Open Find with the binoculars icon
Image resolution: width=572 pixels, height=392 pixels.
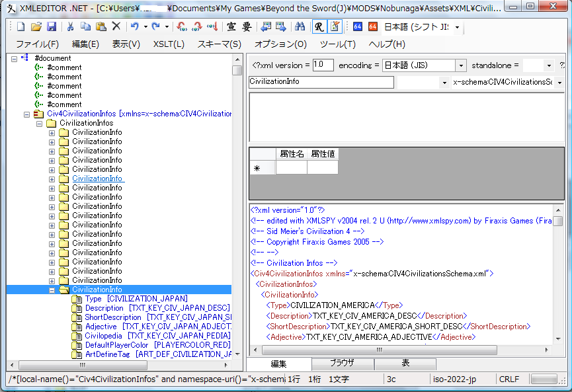click(300, 27)
